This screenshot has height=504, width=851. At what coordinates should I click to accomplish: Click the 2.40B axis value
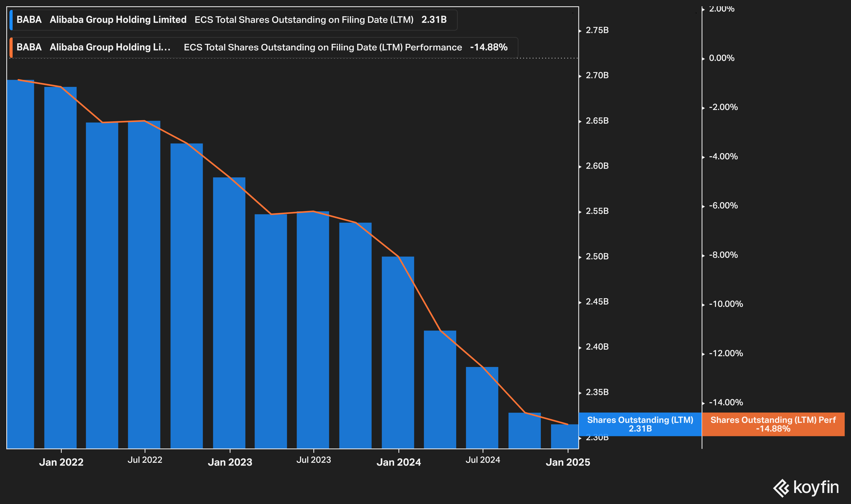597,347
